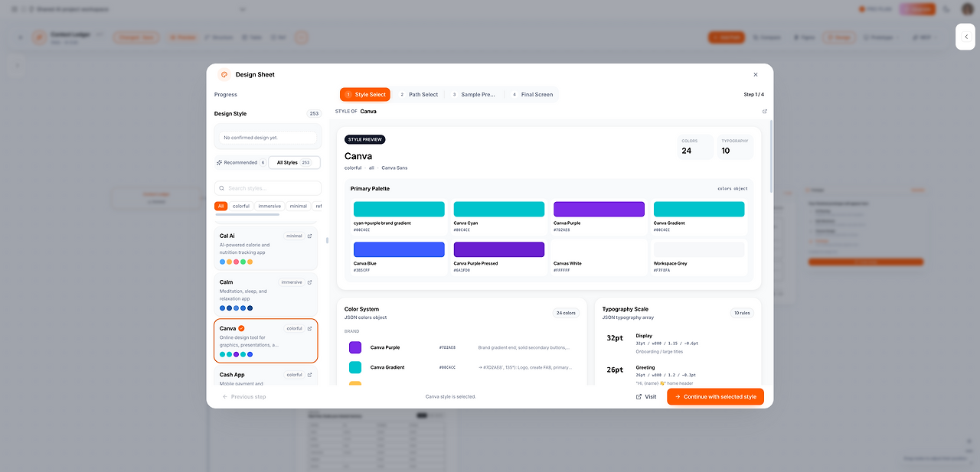The height and width of the screenshot is (472, 980).
Task: Open the Style of Canva external link
Action: (764, 111)
